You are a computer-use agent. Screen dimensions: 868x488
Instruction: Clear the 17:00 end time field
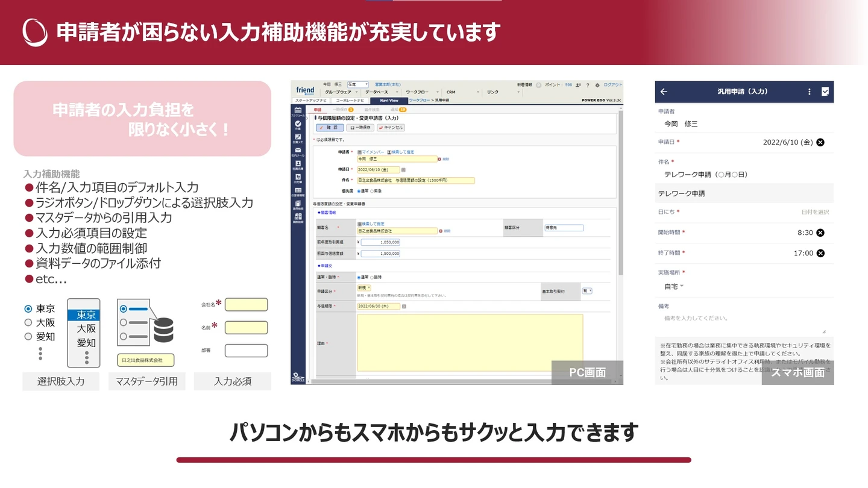coord(820,253)
